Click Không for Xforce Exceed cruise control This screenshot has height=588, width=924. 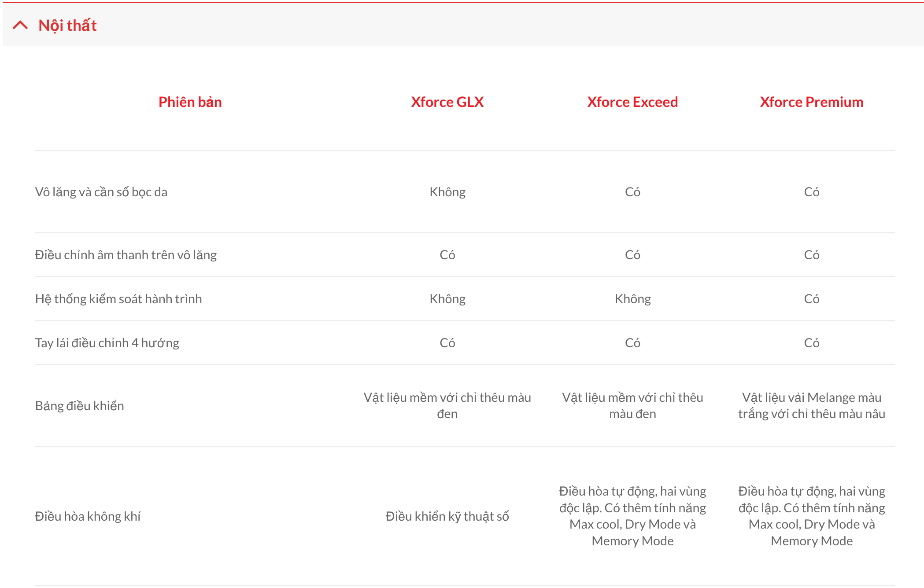[632, 299]
